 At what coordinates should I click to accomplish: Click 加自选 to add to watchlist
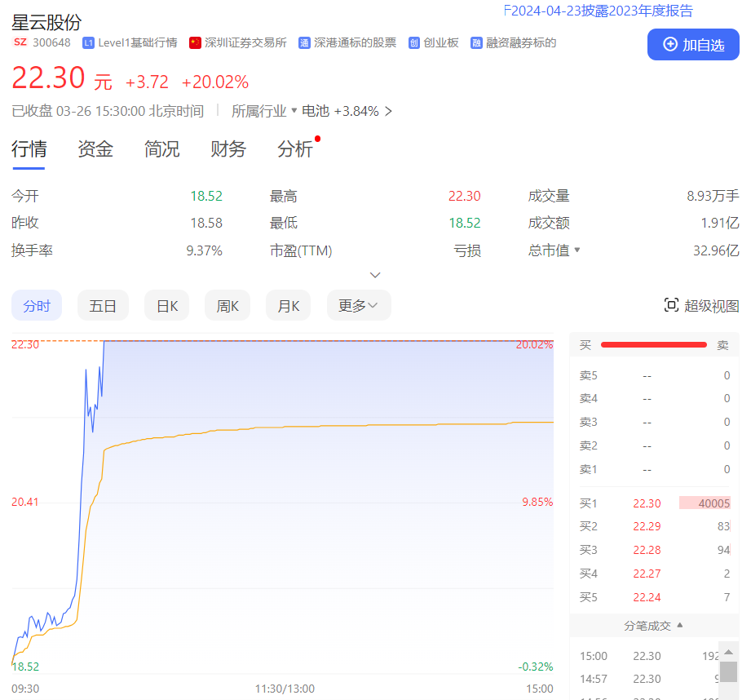[x=693, y=45]
